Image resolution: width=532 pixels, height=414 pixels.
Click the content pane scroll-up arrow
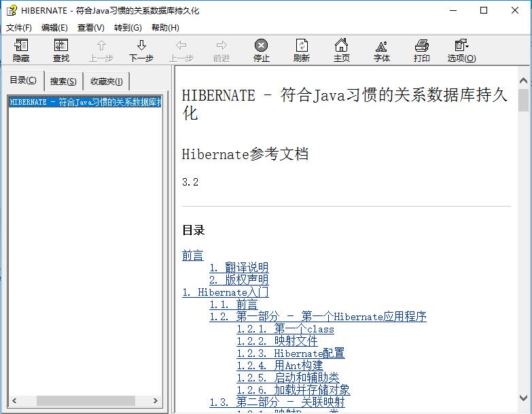coord(524,81)
